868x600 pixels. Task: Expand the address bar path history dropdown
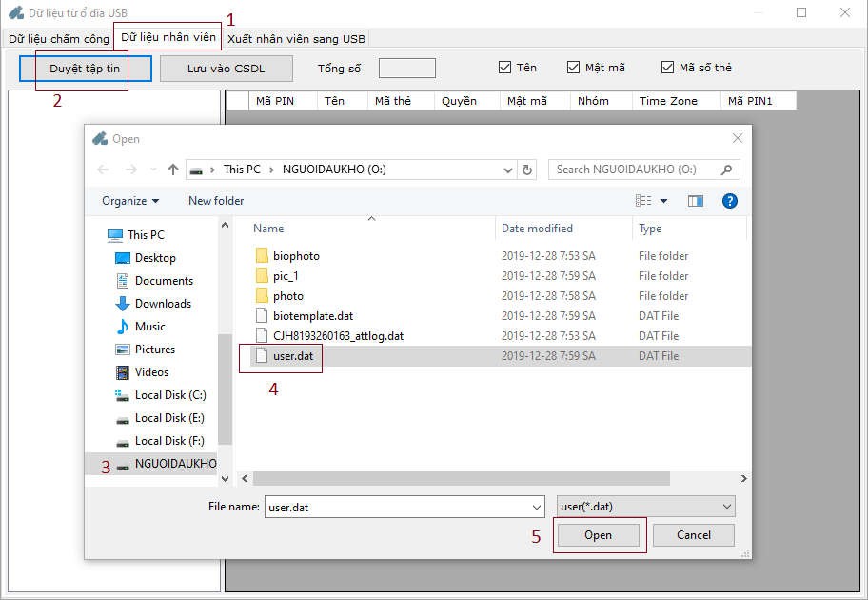(x=508, y=170)
